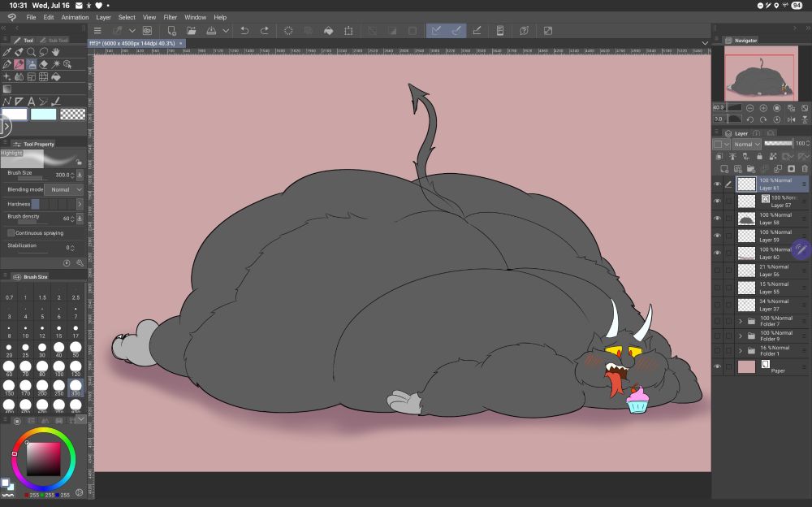Create a new raster layer
This screenshot has width=812, height=507.
[724, 169]
